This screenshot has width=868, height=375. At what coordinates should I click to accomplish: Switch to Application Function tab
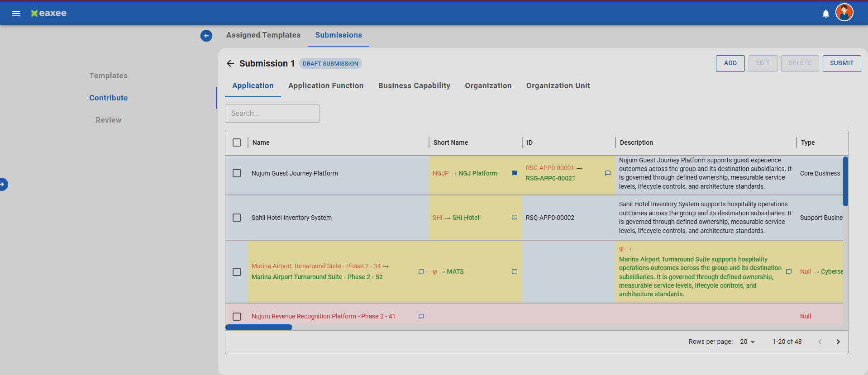coord(326,86)
